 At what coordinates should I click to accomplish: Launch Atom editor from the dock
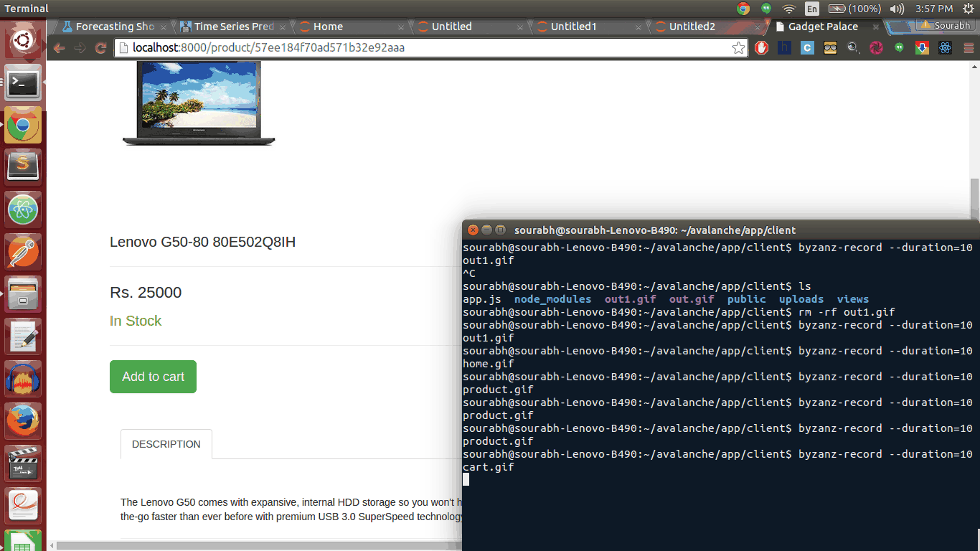tap(24, 210)
